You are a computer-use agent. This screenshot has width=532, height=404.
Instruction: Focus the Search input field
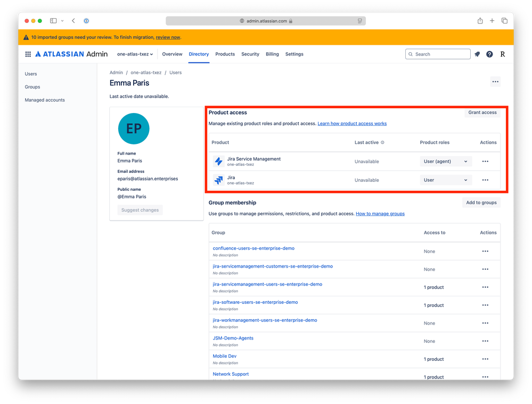(x=438, y=54)
